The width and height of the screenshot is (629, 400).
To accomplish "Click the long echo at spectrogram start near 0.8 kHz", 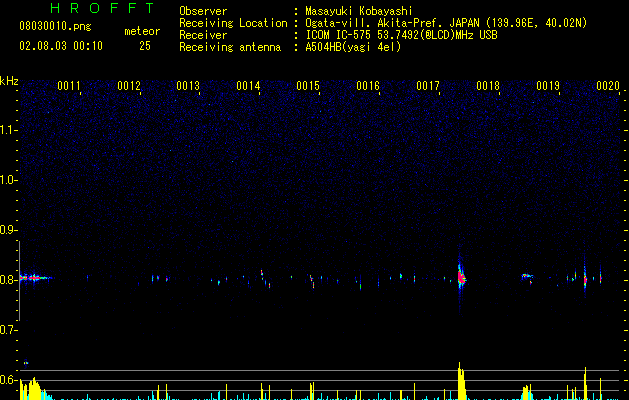I will (35, 278).
